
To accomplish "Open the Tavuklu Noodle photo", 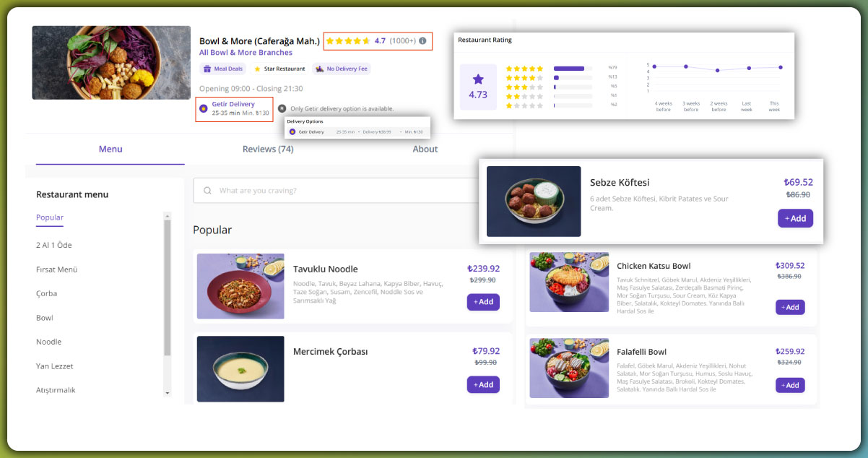I will pyautogui.click(x=240, y=286).
